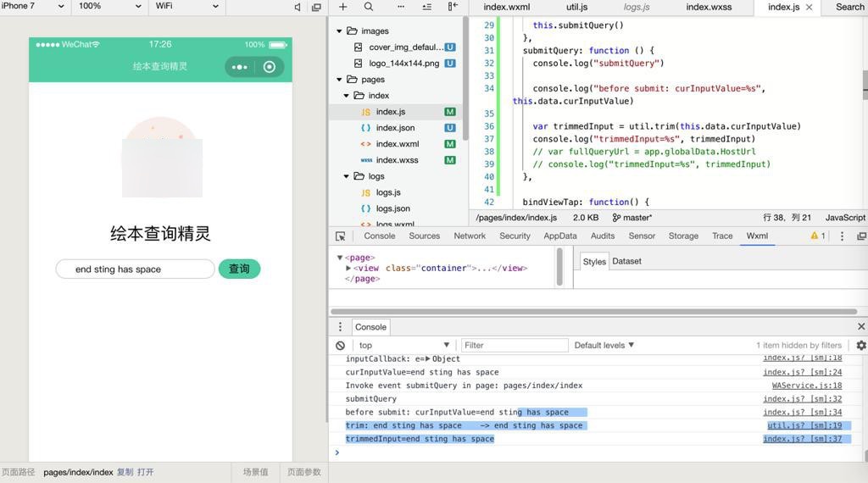Activate the element inspector picker icon

coord(340,236)
